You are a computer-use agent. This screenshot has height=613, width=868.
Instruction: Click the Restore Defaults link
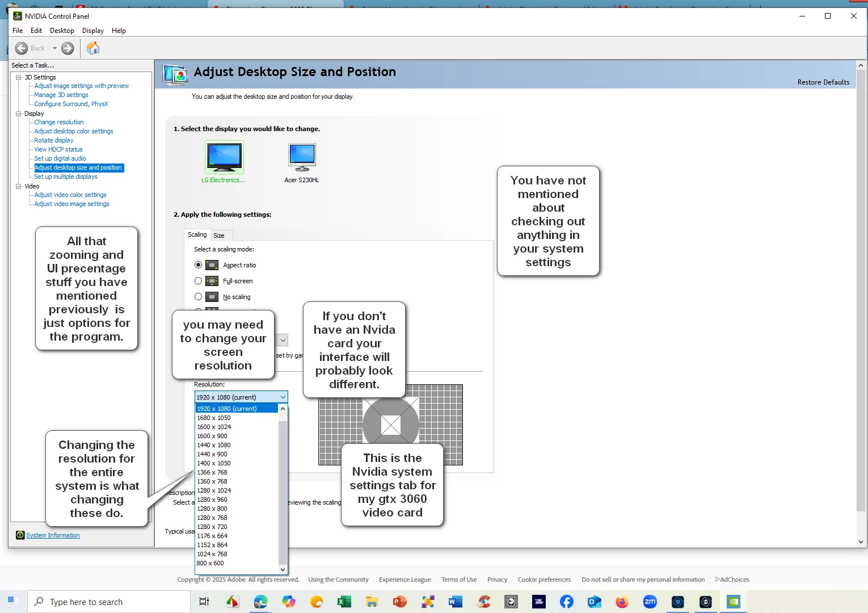823,82
